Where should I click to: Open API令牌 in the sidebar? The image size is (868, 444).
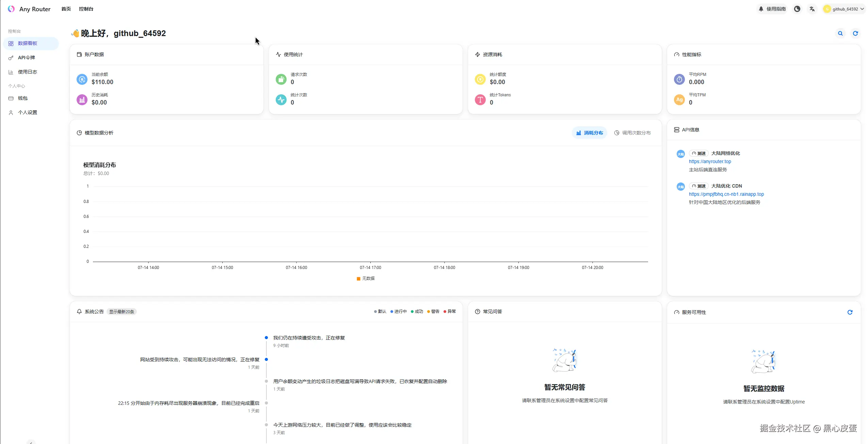click(x=31, y=58)
